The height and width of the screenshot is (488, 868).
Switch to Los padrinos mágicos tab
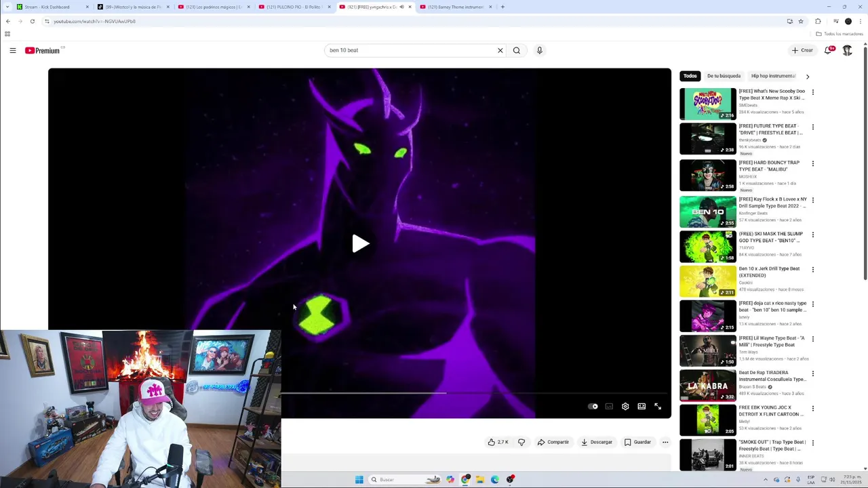coord(214,7)
